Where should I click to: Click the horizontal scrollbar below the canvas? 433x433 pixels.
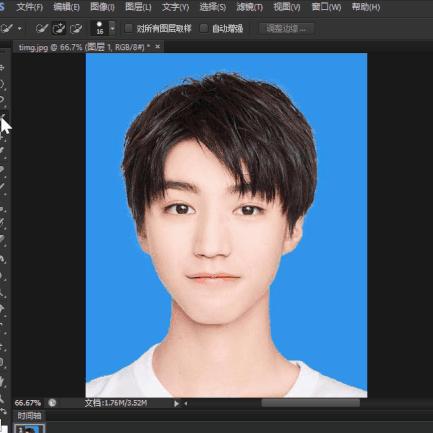coord(310,403)
